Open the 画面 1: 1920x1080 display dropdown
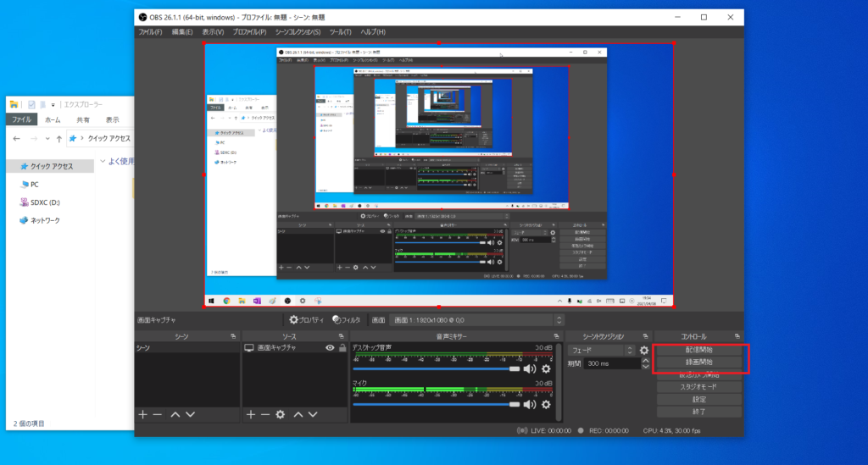This screenshot has height=465, width=868. click(476, 319)
